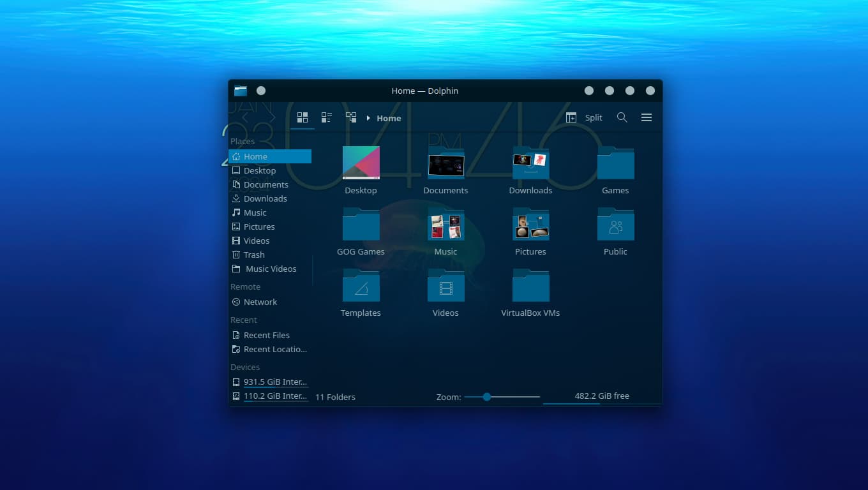868x490 pixels.
Task: Expand the breadcrumb arrow before Home
Action: point(368,118)
